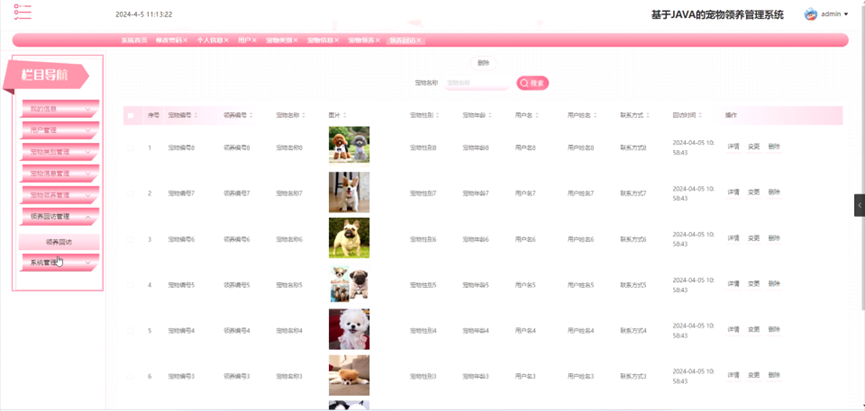Expand the 我的信息 sidebar menu
Image resolution: width=865 pixels, height=411 pixels.
coord(60,109)
